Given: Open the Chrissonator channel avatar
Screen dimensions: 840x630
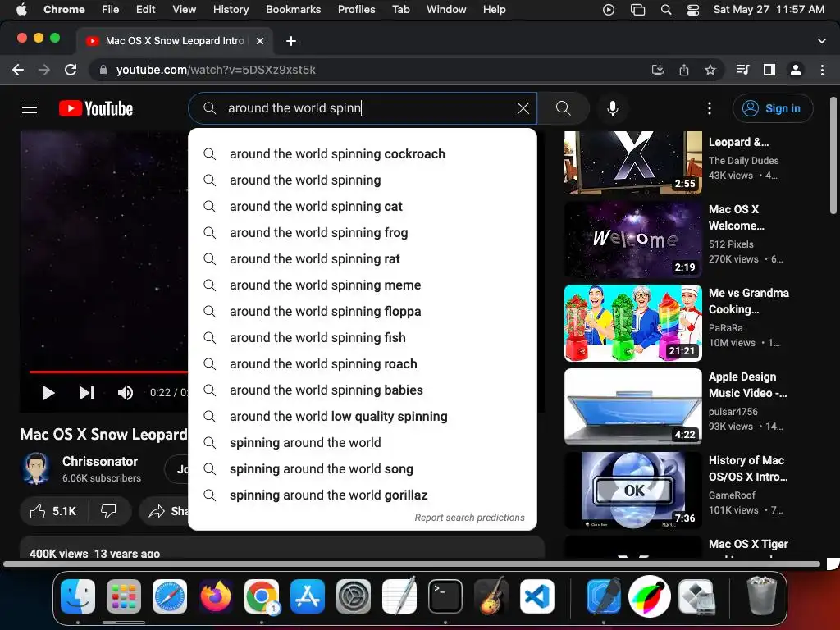Looking at the screenshot, I should 36,468.
